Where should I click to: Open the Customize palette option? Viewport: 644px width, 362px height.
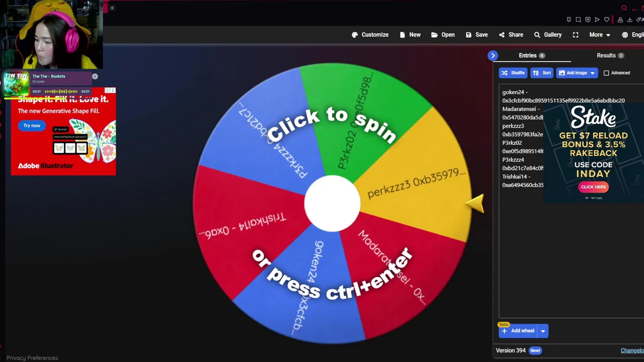(370, 35)
